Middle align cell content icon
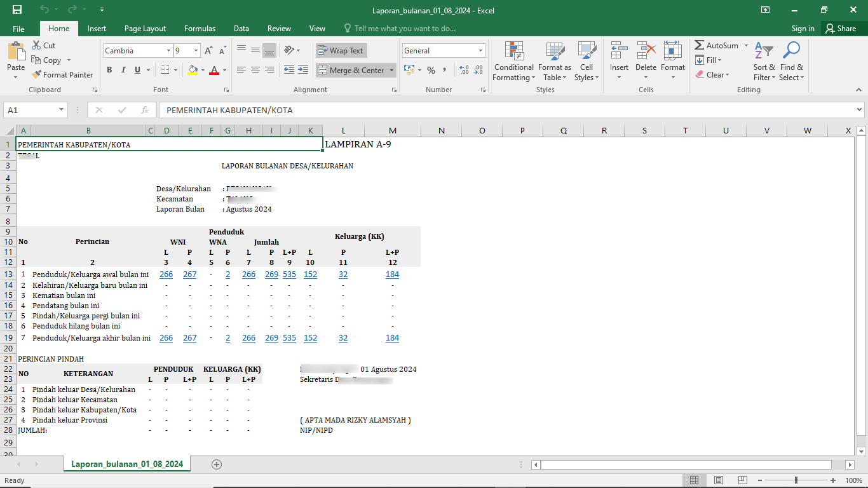The height and width of the screenshot is (488, 868). coord(255,50)
